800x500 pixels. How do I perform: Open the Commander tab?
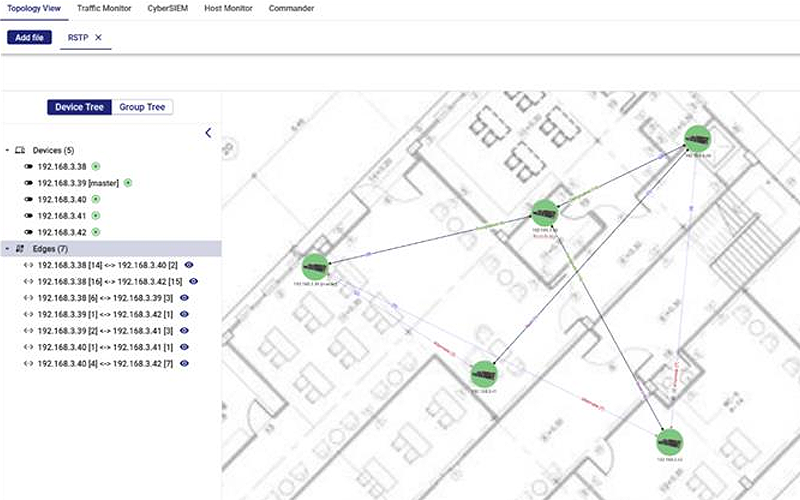click(291, 8)
